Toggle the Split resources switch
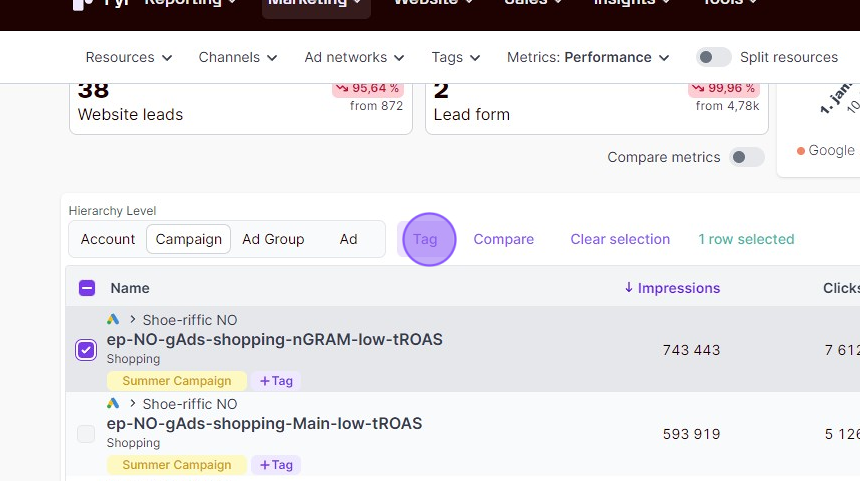The height and width of the screenshot is (481, 860). coord(713,57)
